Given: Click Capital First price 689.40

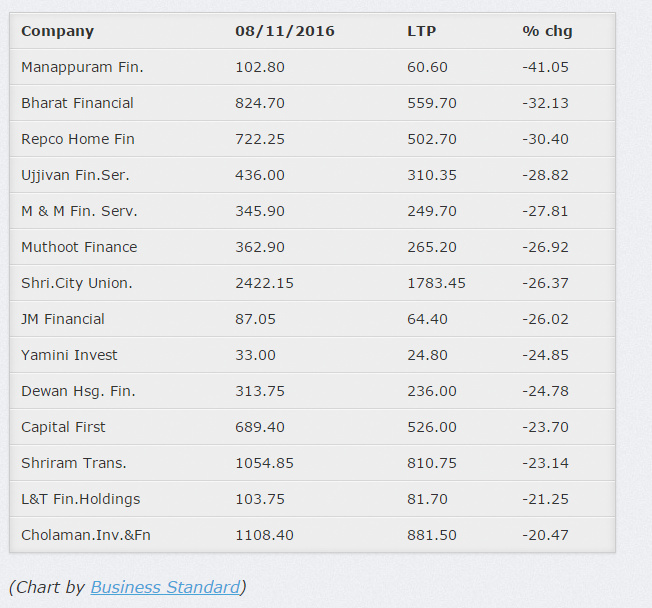Looking at the screenshot, I should [260, 427].
